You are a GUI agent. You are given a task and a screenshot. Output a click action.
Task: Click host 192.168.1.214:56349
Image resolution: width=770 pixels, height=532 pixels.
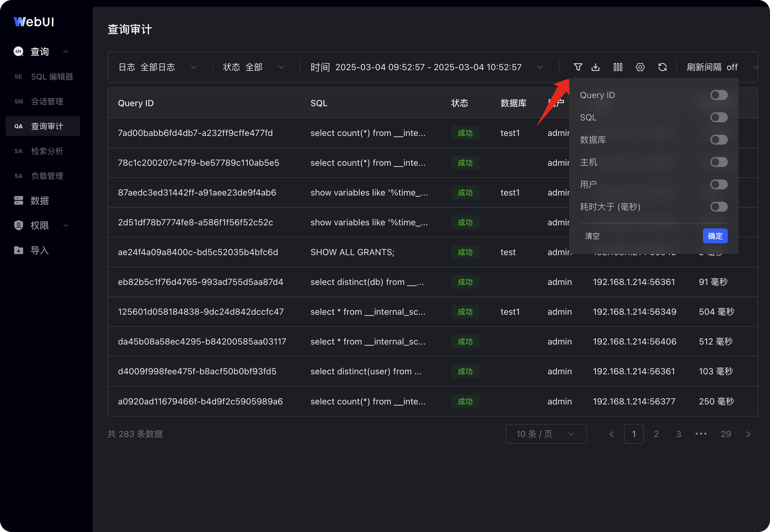634,312
